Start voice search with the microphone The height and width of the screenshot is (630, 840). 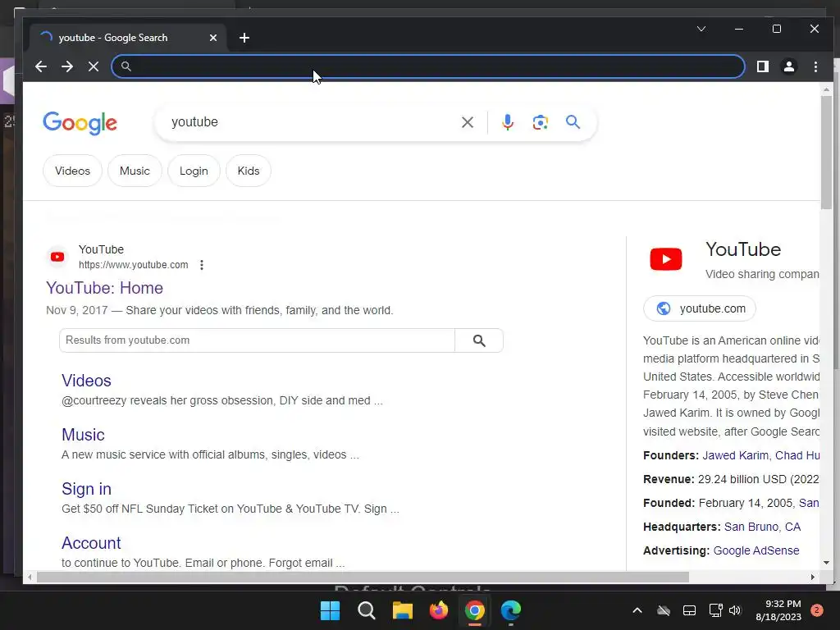pyautogui.click(x=507, y=122)
